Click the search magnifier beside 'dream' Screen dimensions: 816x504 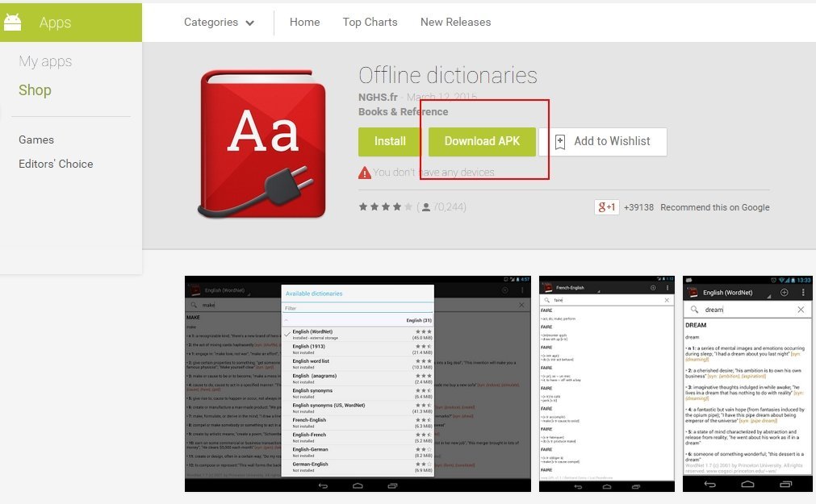tap(694, 310)
